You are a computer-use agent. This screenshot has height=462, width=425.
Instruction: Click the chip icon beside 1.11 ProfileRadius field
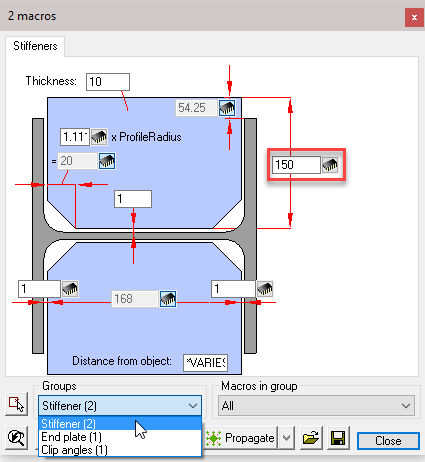pyautogui.click(x=99, y=137)
